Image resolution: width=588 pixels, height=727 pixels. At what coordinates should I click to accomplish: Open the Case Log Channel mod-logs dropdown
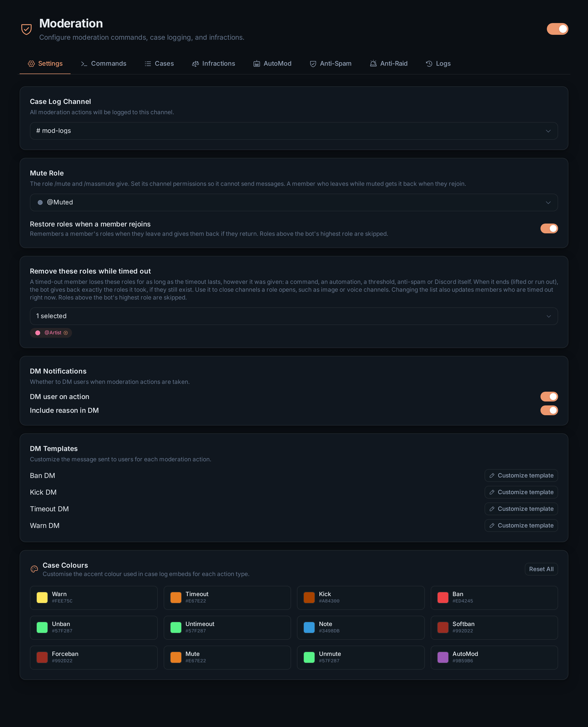coord(294,131)
